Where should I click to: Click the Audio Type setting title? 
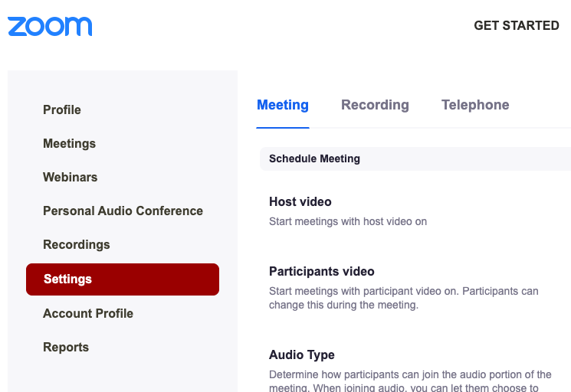pos(301,354)
